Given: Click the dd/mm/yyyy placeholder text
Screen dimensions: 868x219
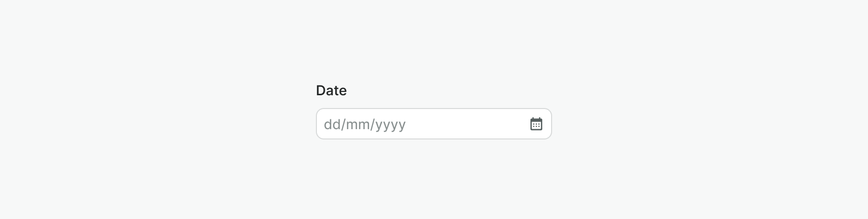Looking at the screenshot, I should (365, 124).
